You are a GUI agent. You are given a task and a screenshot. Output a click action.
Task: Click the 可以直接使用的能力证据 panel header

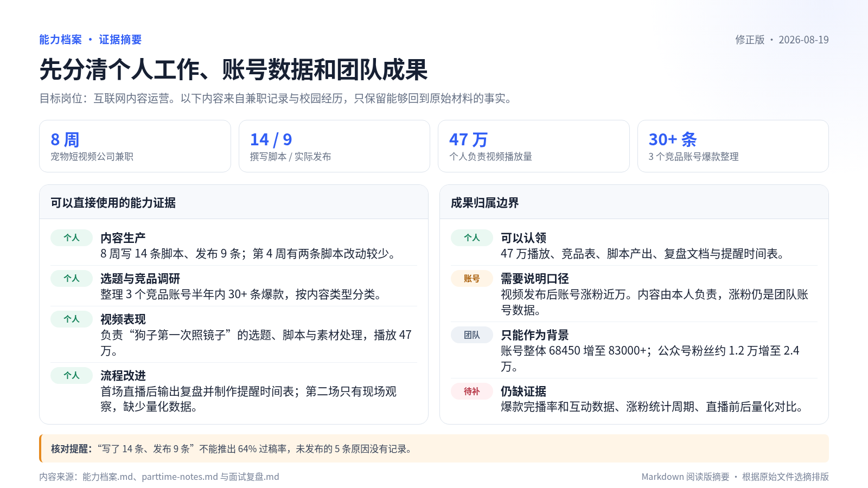(234, 202)
